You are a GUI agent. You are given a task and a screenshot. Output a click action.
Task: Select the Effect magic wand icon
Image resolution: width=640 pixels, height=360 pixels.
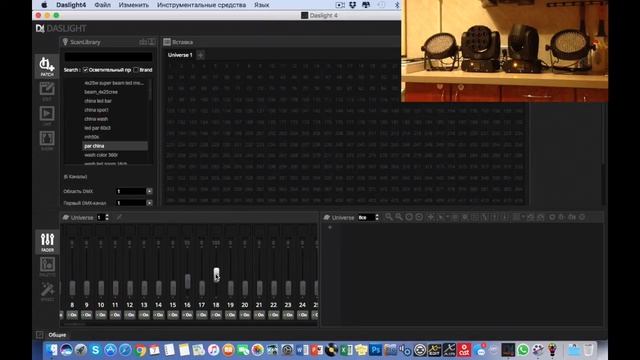(x=47, y=292)
